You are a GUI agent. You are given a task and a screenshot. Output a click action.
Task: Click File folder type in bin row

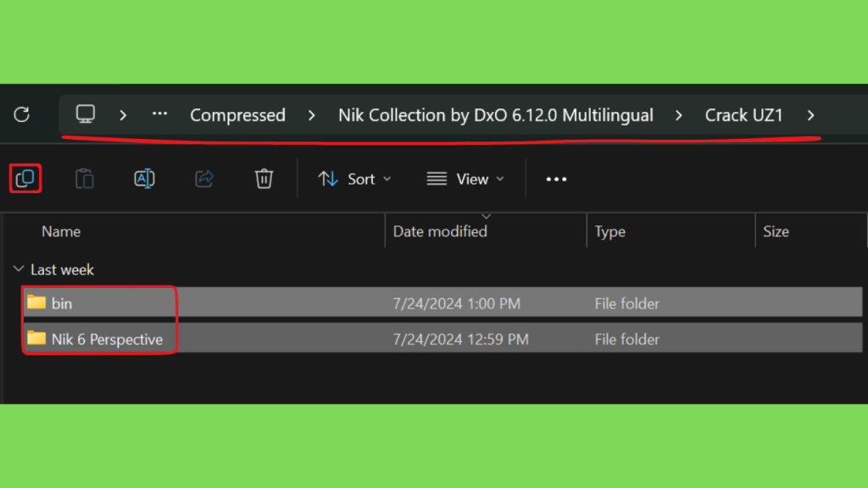click(627, 303)
